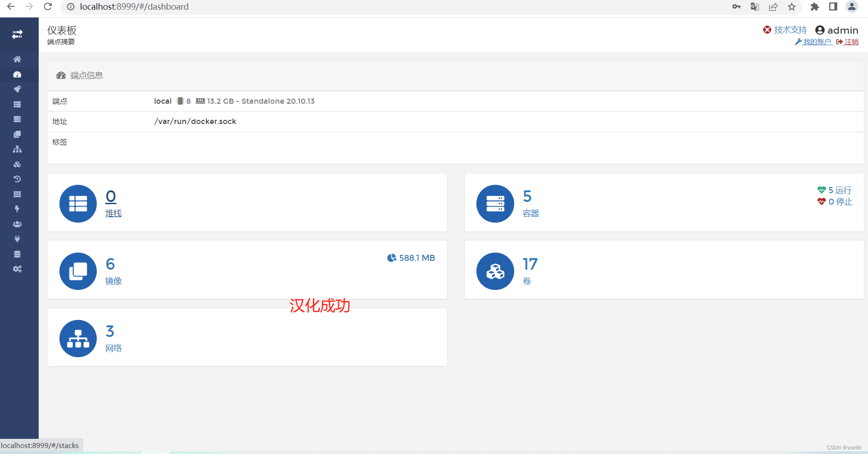Open the Home sidebar icon

click(17, 59)
